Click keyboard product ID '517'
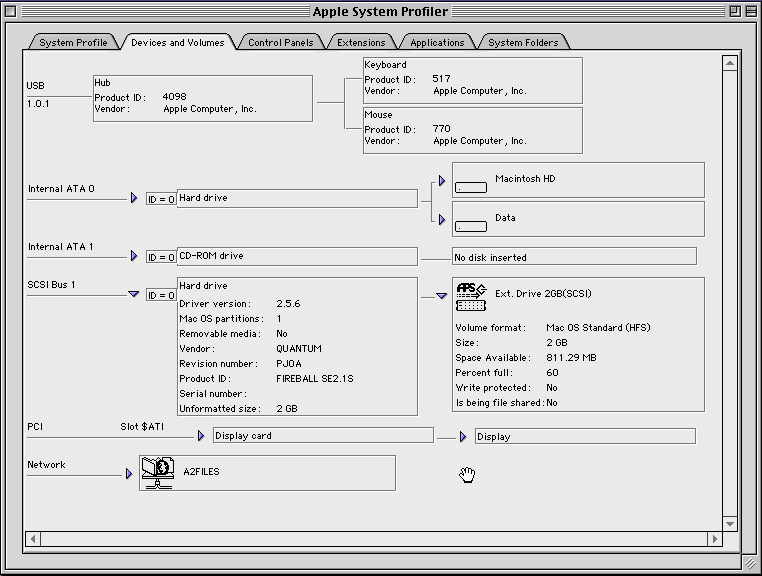This screenshot has width=762, height=576. coord(441,79)
